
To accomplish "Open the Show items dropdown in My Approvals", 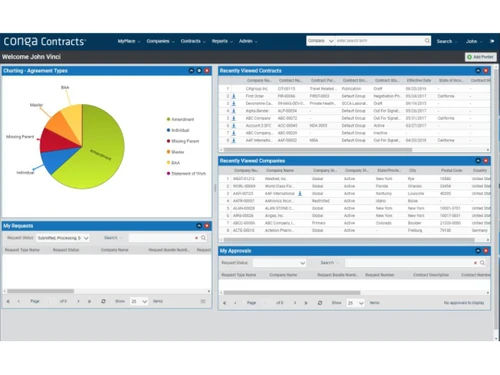I will [355, 303].
